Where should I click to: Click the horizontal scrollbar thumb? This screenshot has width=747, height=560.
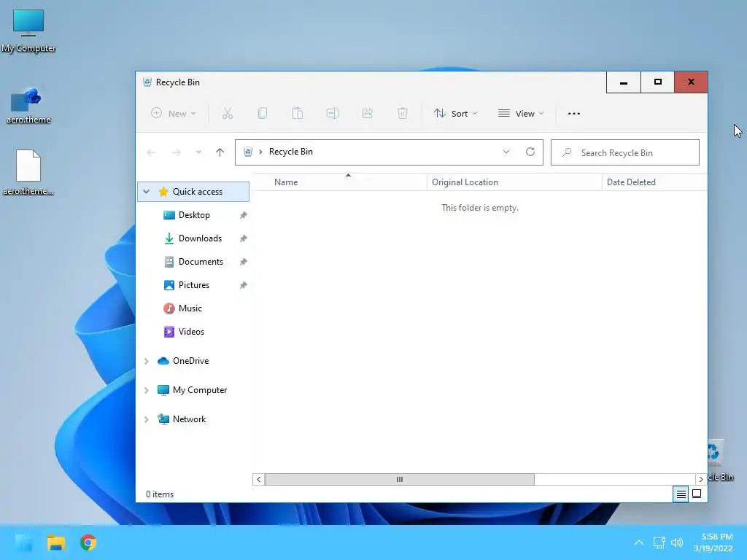[x=399, y=480]
